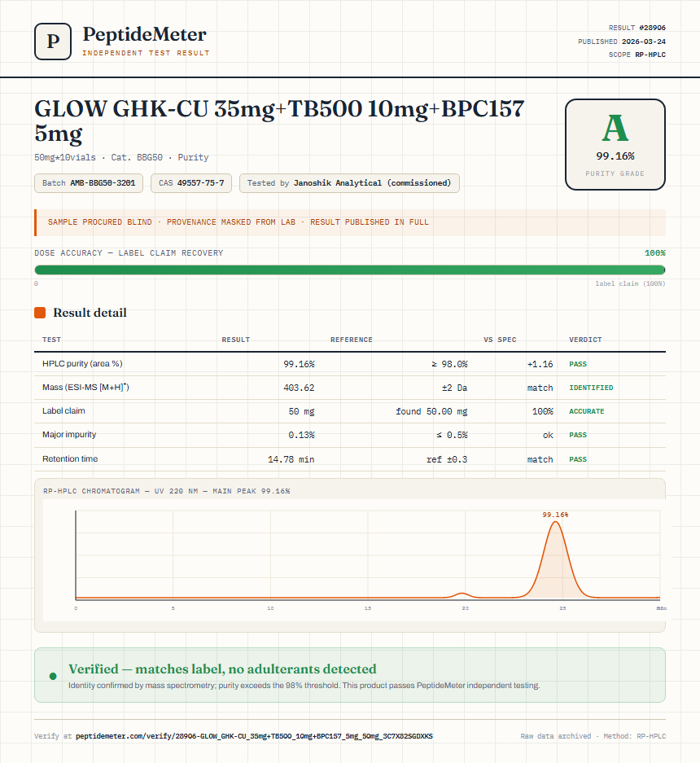700x763 pixels.
Task: Click the Mass (ESI-MS [M+H]+) row label
Action: pos(85,388)
